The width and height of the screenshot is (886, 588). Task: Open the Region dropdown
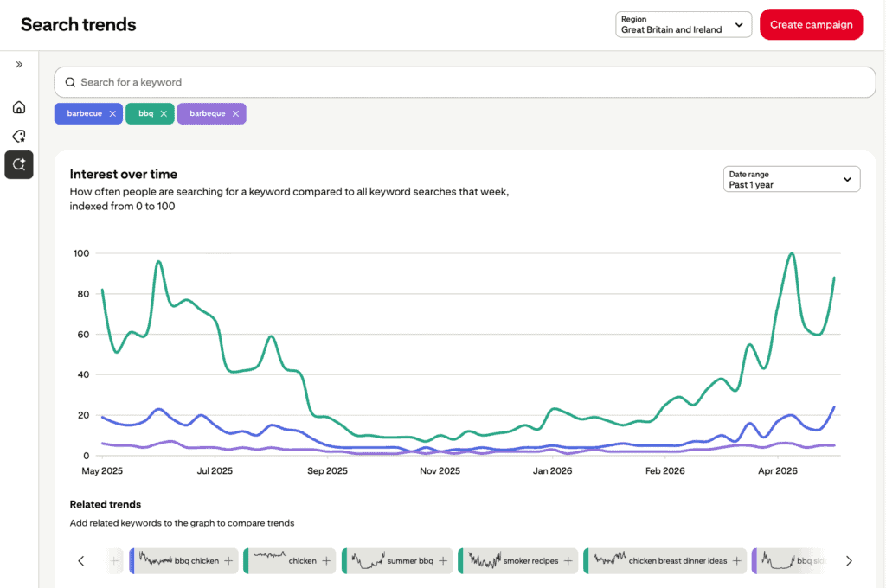[x=684, y=25]
